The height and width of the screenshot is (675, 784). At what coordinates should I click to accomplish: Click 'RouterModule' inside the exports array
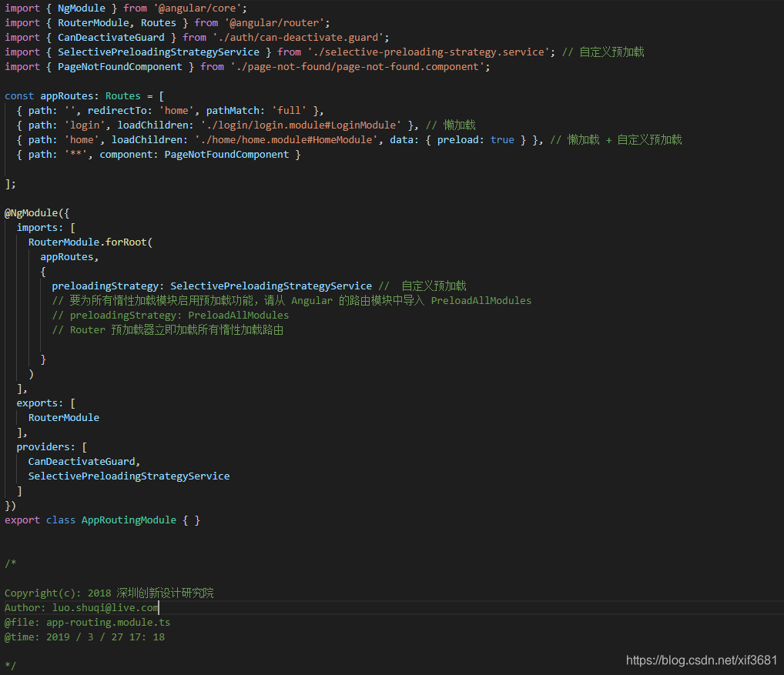coord(63,418)
